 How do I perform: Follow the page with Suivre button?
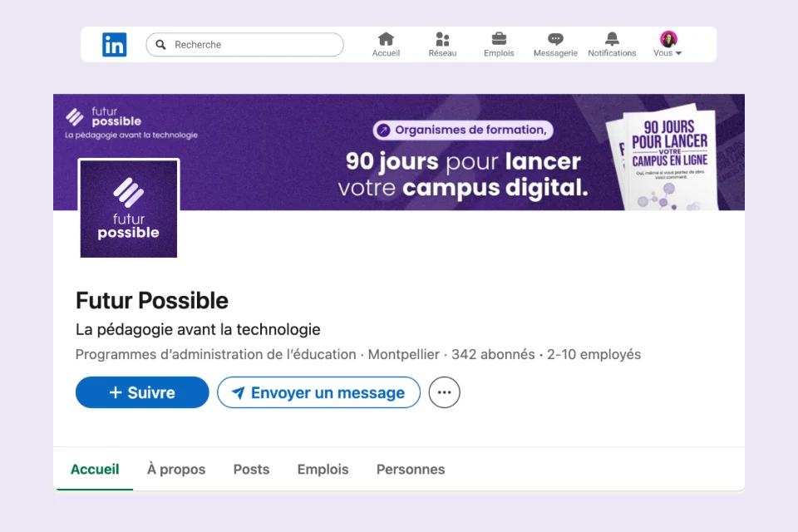click(142, 392)
